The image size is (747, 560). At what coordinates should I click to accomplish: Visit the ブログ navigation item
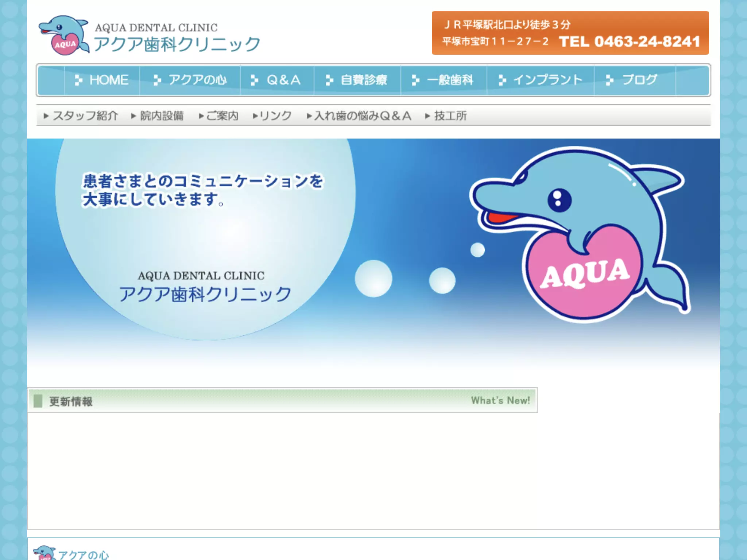(x=635, y=80)
